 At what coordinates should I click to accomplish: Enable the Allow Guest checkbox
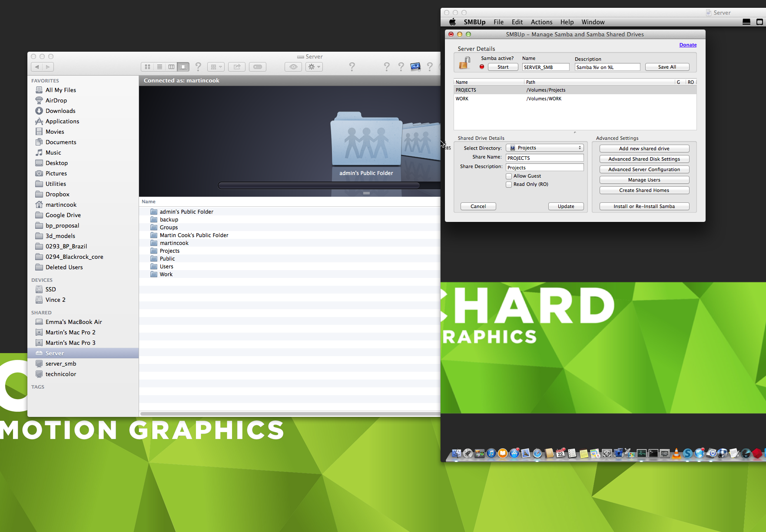tap(509, 176)
